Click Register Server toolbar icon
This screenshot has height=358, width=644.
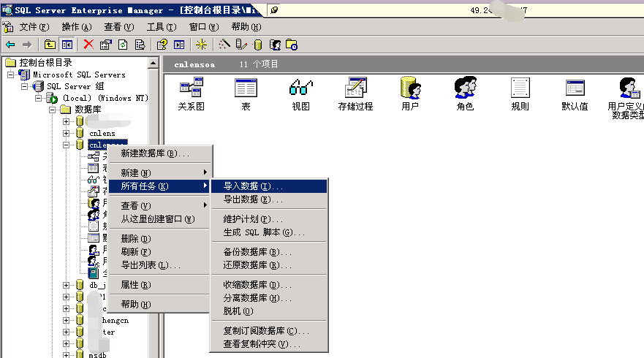click(x=241, y=45)
